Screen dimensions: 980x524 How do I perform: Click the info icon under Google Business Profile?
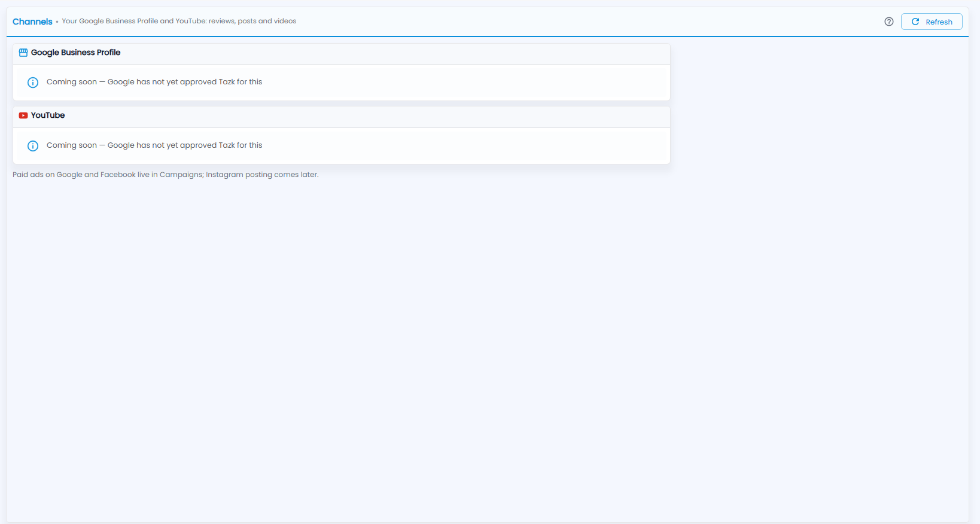pyautogui.click(x=33, y=83)
